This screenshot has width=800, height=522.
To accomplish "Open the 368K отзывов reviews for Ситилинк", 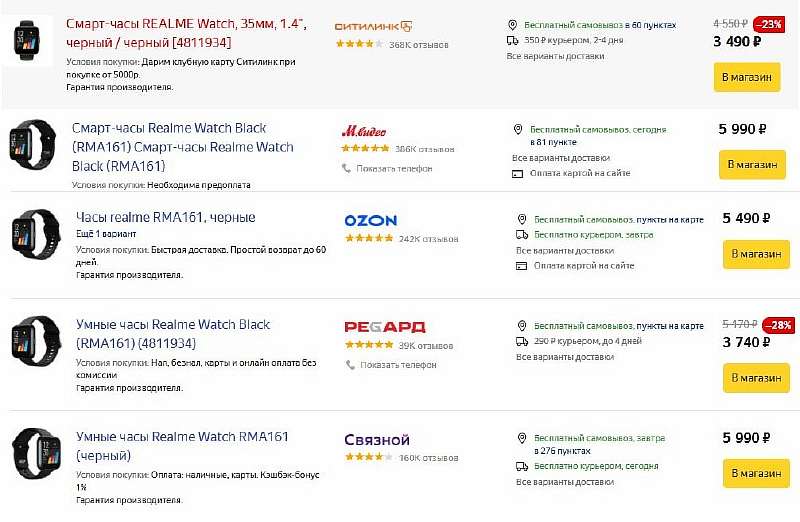I will [x=418, y=45].
